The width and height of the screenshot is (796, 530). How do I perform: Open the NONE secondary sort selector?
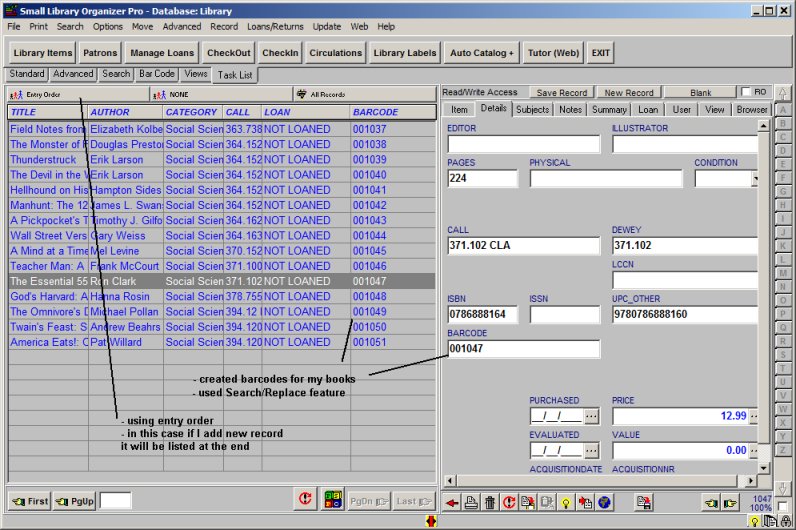coord(222,94)
